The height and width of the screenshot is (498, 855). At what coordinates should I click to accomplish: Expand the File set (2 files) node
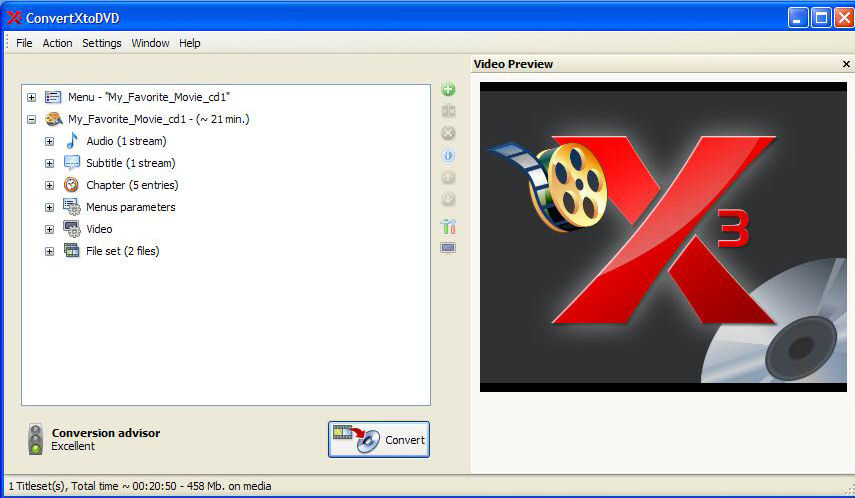coord(50,251)
